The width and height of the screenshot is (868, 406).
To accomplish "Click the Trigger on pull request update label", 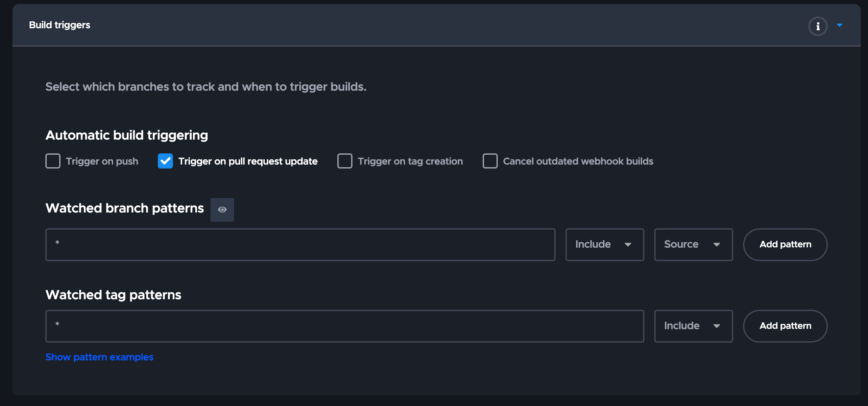I will pyautogui.click(x=248, y=161).
